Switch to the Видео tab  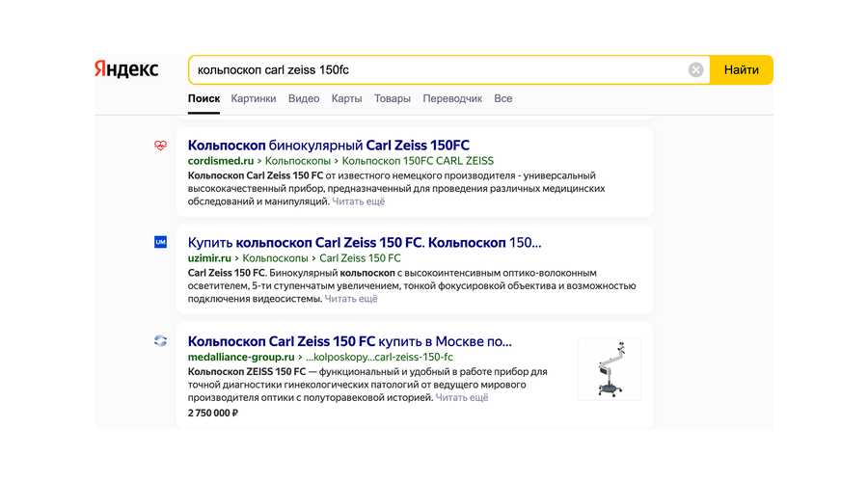pos(304,98)
